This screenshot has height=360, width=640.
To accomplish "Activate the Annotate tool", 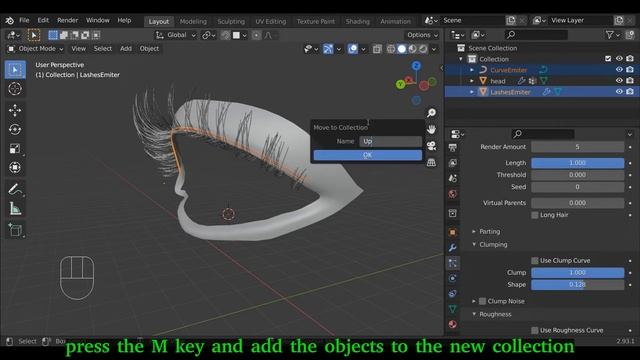I will 15,189.
